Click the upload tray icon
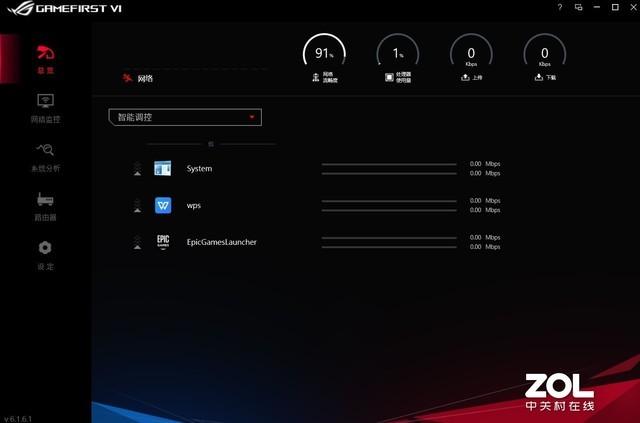The height and width of the screenshot is (423, 640). coord(465,77)
